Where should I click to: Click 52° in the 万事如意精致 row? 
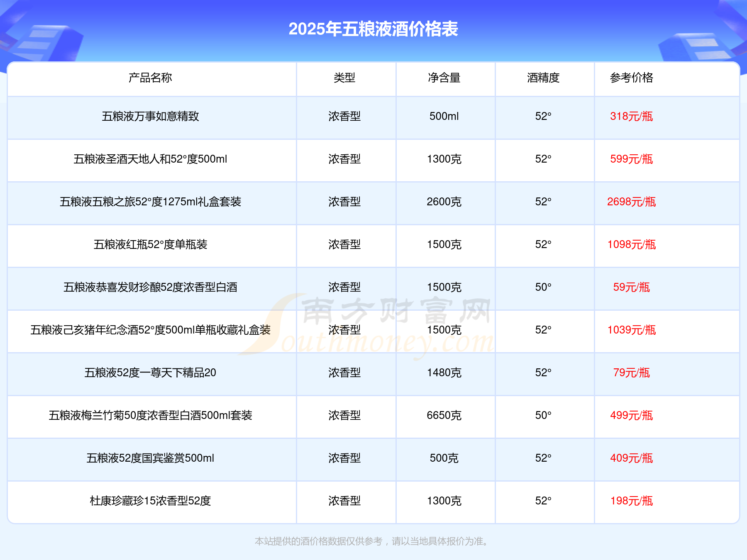(x=543, y=116)
